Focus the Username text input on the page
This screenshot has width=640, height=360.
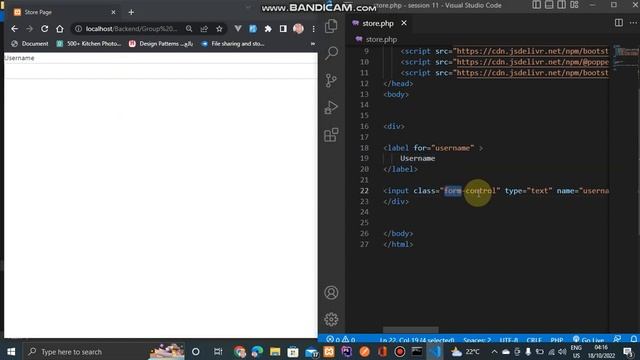pyautogui.click(x=161, y=70)
